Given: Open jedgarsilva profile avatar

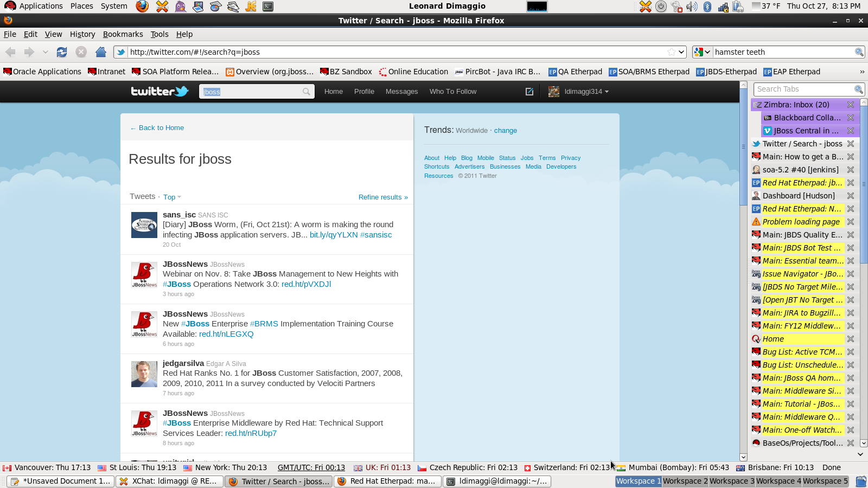Looking at the screenshot, I should [x=144, y=374].
